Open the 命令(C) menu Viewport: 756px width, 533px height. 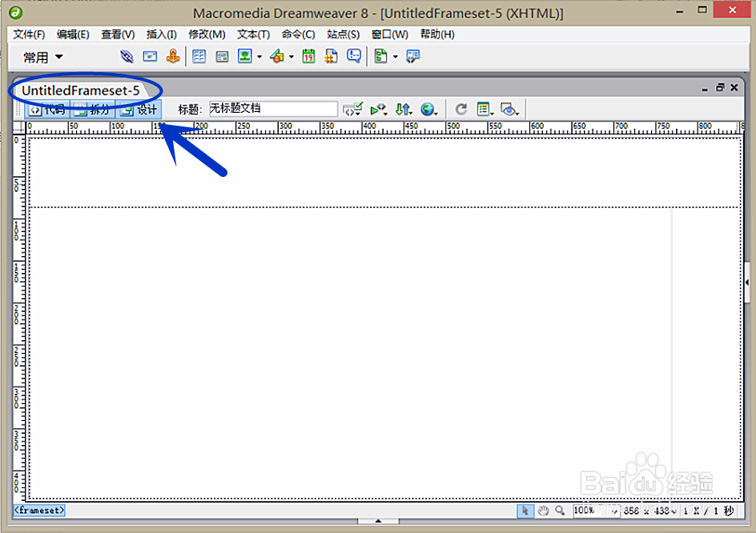point(299,34)
